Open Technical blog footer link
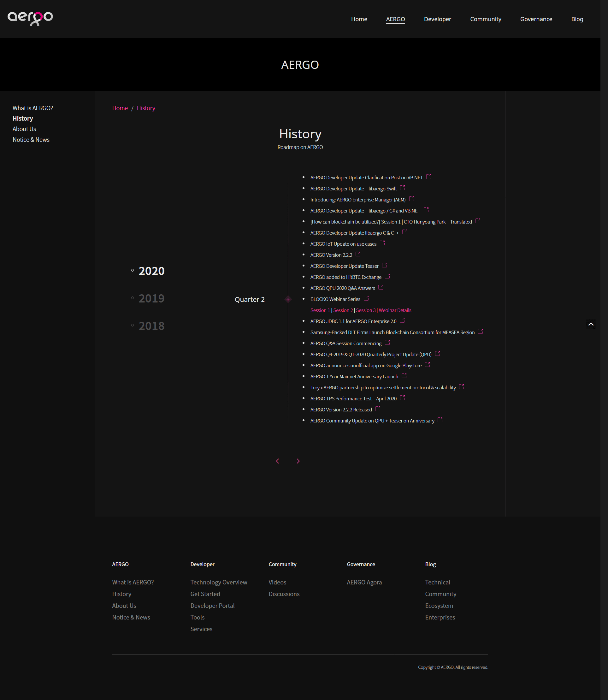 click(438, 582)
